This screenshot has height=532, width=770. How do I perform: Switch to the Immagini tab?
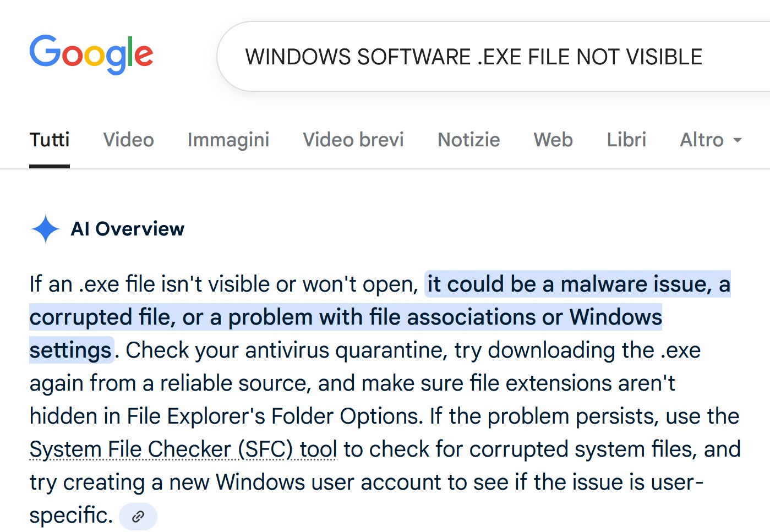pyautogui.click(x=228, y=140)
